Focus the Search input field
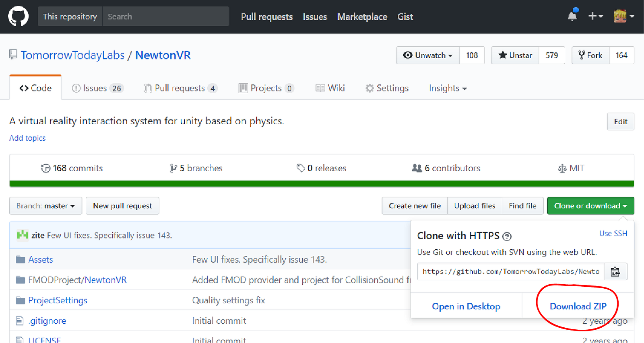644x343 pixels. point(166,16)
